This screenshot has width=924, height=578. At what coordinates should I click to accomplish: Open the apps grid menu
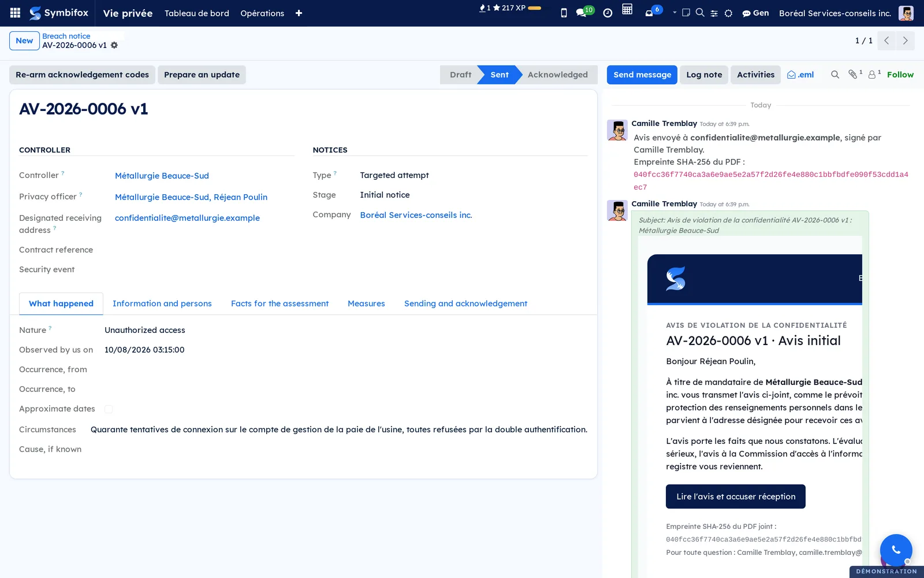(15, 13)
